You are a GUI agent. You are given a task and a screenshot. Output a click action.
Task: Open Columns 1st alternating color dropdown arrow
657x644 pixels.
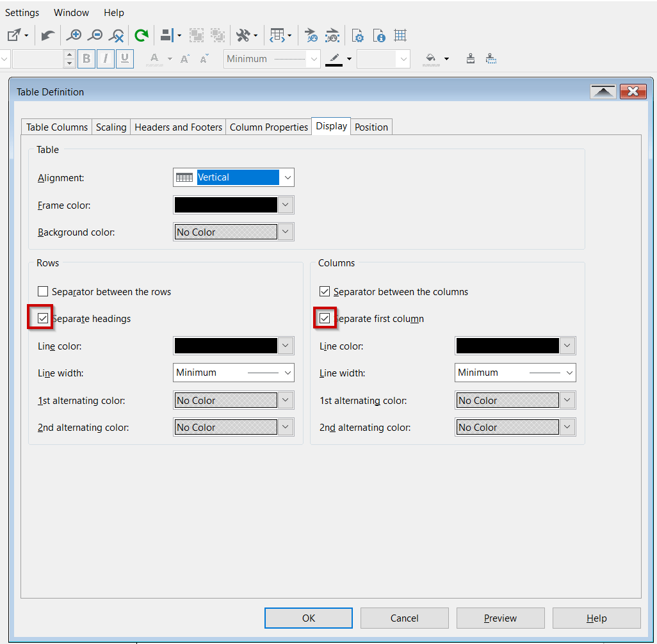[x=567, y=400]
